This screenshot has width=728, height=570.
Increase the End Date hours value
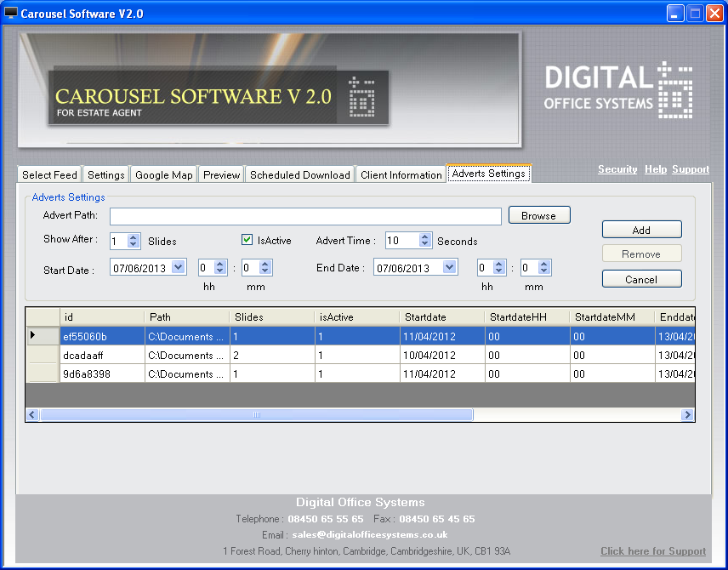point(498,264)
